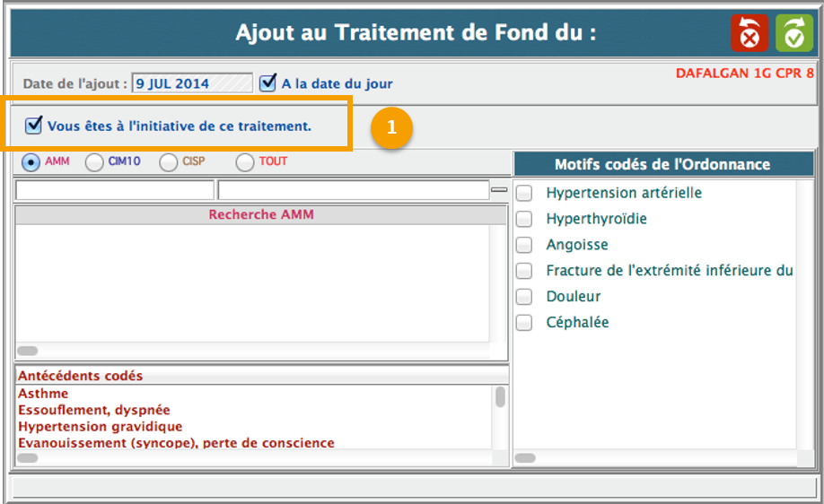824x504 pixels.
Task: Click the 'Date de l'ajout' date field
Action: tap(192, 83)
